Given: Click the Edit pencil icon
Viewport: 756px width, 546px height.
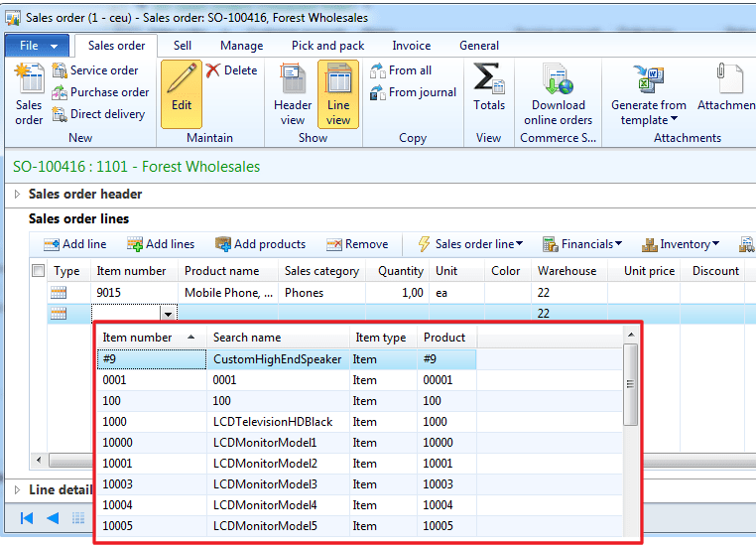Looking at the screenshot, I should tap(182, 78).
